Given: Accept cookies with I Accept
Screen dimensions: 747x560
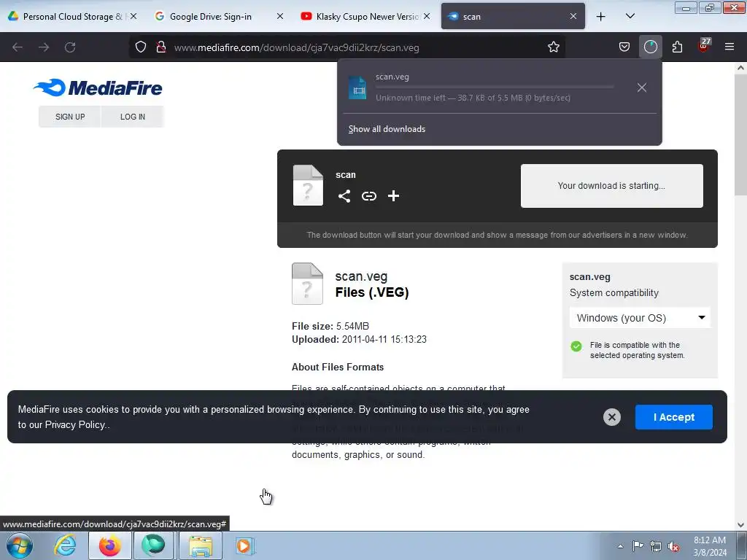Looking at the screenshot, I should point(673,417).
